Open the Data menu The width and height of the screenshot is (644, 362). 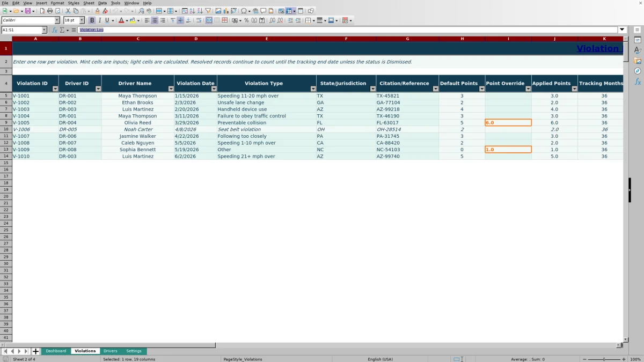click(103, 3)
